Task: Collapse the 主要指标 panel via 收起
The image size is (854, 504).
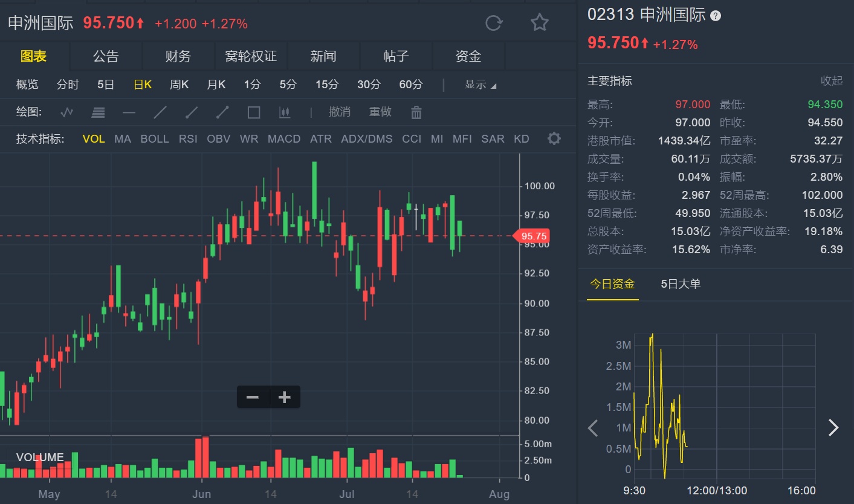Action: tap(831, 81)
